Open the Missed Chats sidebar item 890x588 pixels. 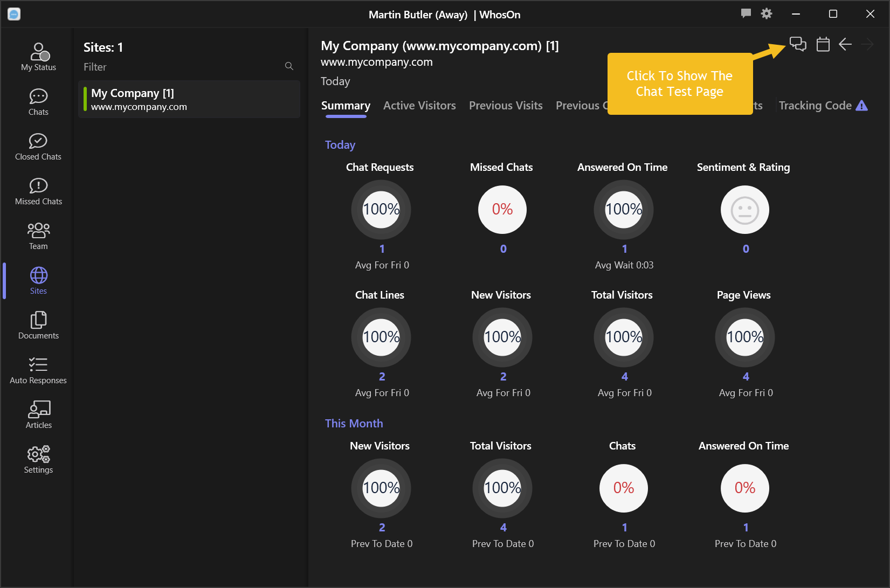(38, 191)
